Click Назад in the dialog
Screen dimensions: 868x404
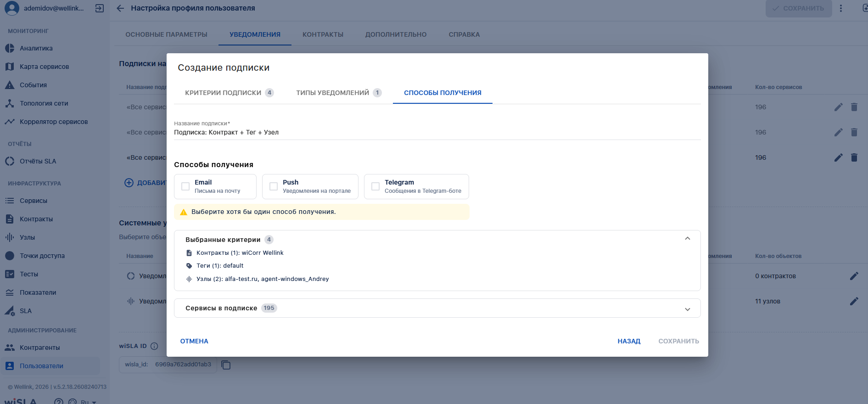[629, 341]
